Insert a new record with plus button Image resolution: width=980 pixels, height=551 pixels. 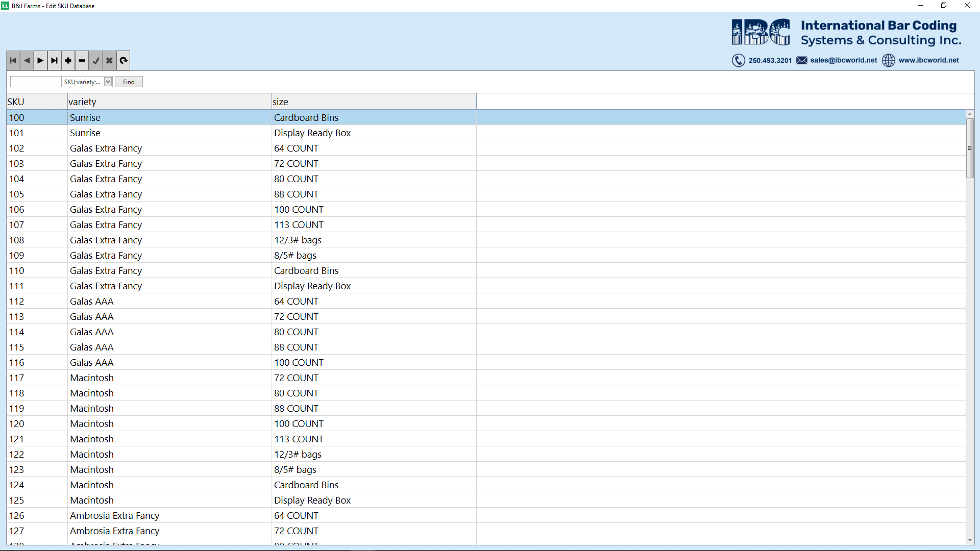tap(68, 61)
